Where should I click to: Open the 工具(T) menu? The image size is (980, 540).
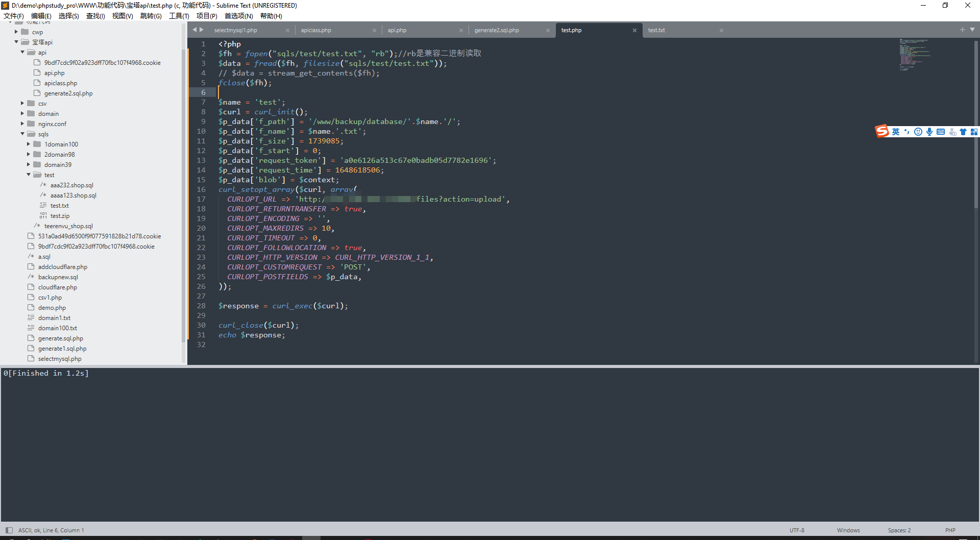(179, 16)
